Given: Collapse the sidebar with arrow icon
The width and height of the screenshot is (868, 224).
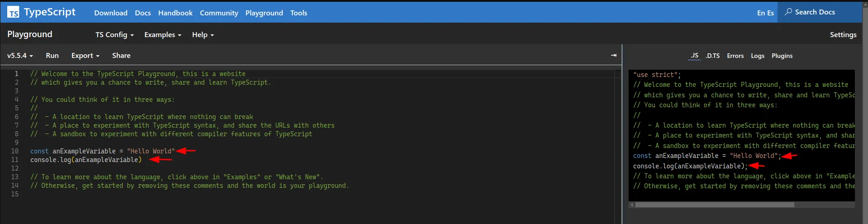Looking at the screenshot, I should coord(614,55).
